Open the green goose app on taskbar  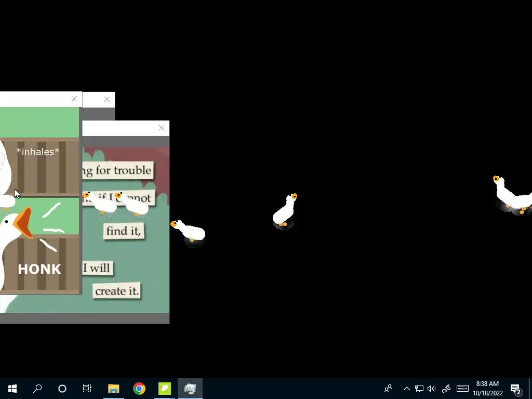coord(165,389)
